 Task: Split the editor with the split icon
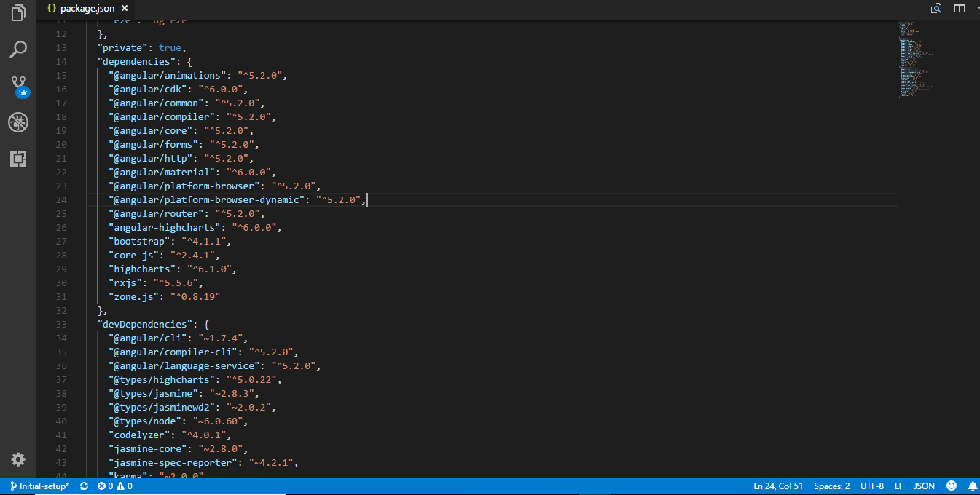tap(960, 8)
